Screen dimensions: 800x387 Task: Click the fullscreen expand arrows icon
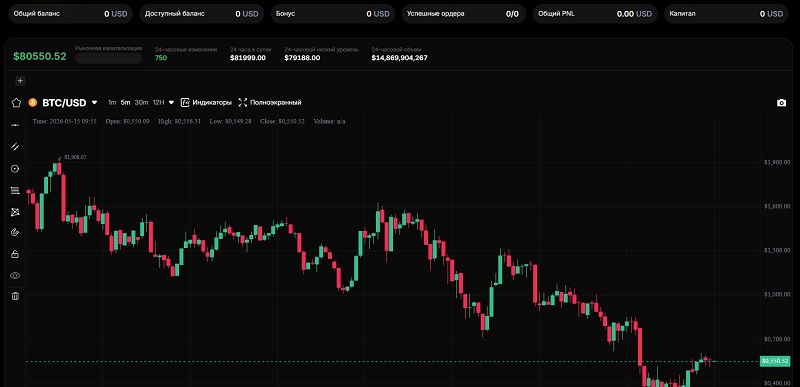coord(243,102)
